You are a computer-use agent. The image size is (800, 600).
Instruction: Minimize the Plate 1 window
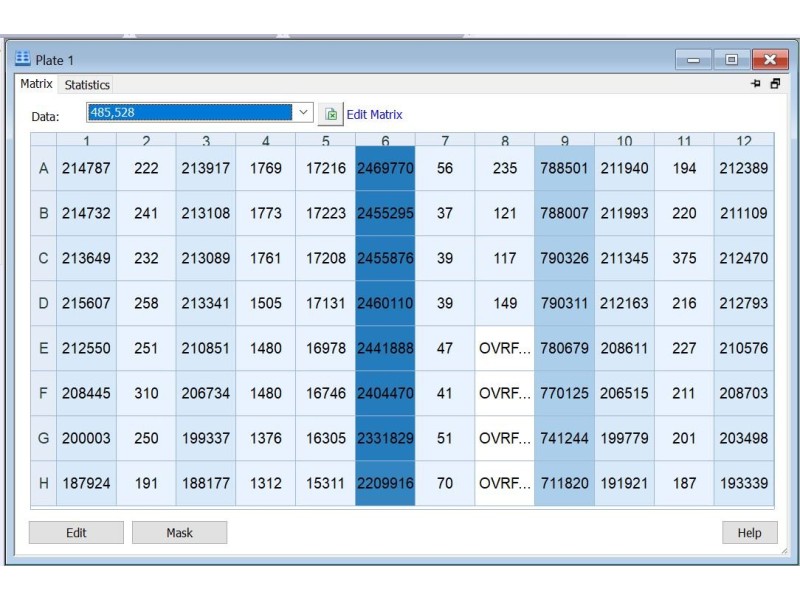(x=693, y=60)
